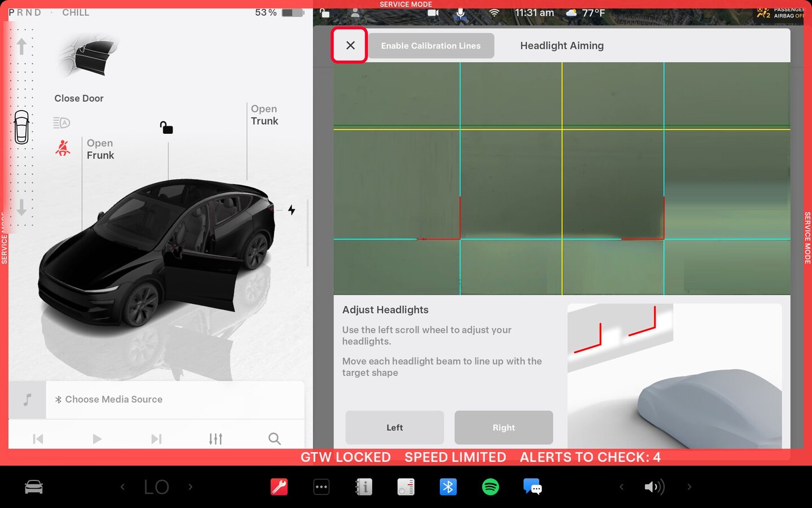Raise volume with chevron right of speaker
Image resolution: width=812 pixels, height=508 pixels.
(689, 487)
